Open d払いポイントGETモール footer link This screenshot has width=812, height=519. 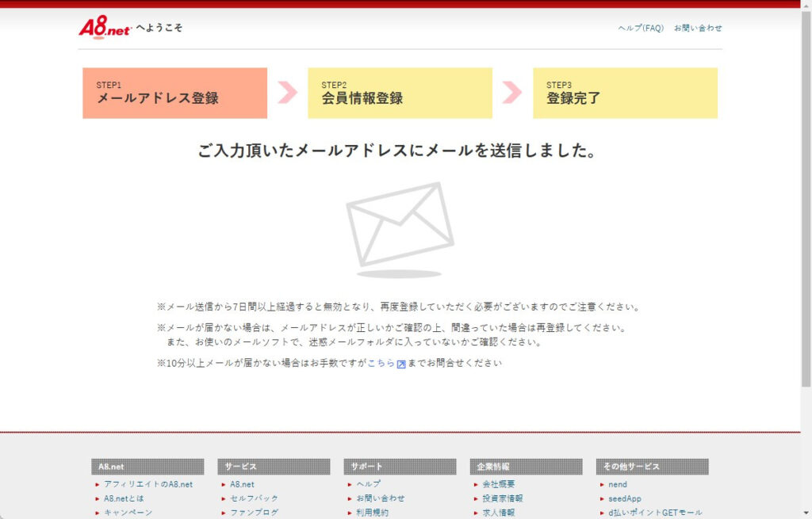(x=655, y=513)
